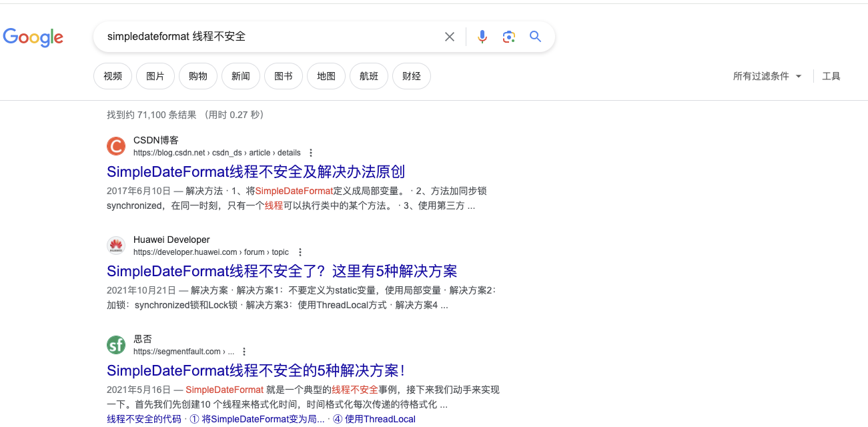Click the 2021年5月16日 date text
Screen dimensions: 868x427
click(x=139, y=390)
